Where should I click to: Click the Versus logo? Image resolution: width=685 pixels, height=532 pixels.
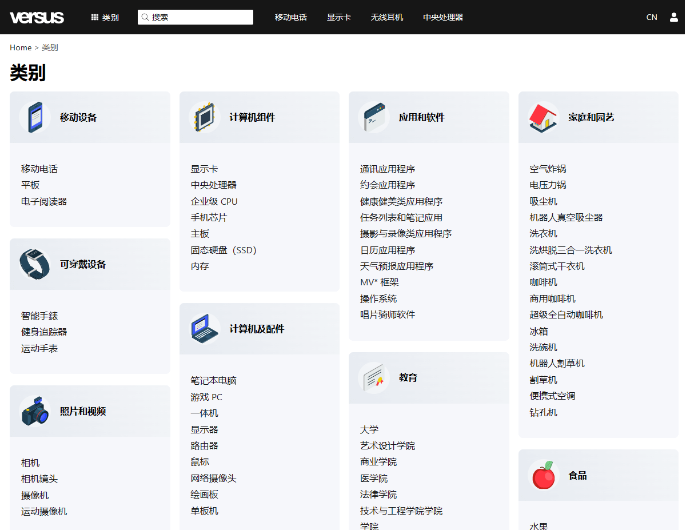coord(37,17)
